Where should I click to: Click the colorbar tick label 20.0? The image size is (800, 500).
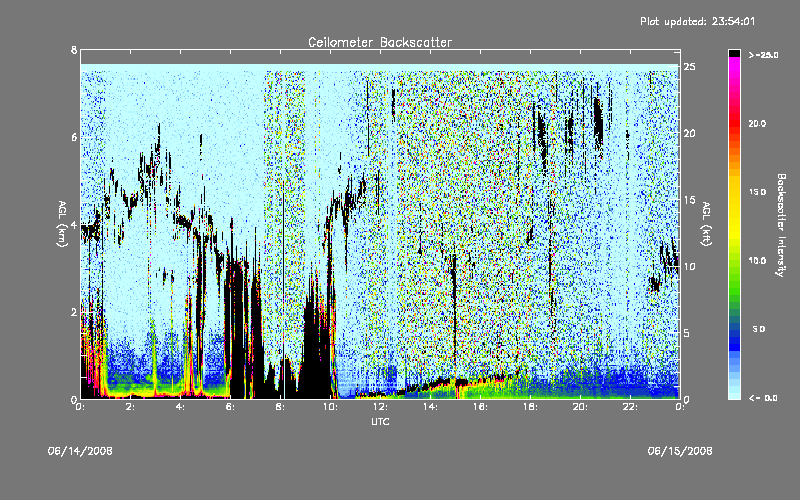pyautogui.click(x=757, y=123)
